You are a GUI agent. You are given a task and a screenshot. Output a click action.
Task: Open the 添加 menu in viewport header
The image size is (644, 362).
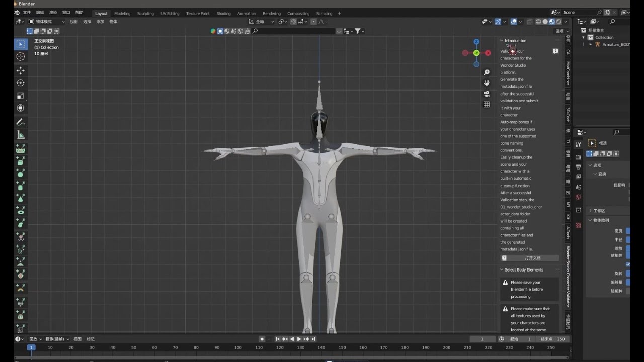[x=100, y=22]
